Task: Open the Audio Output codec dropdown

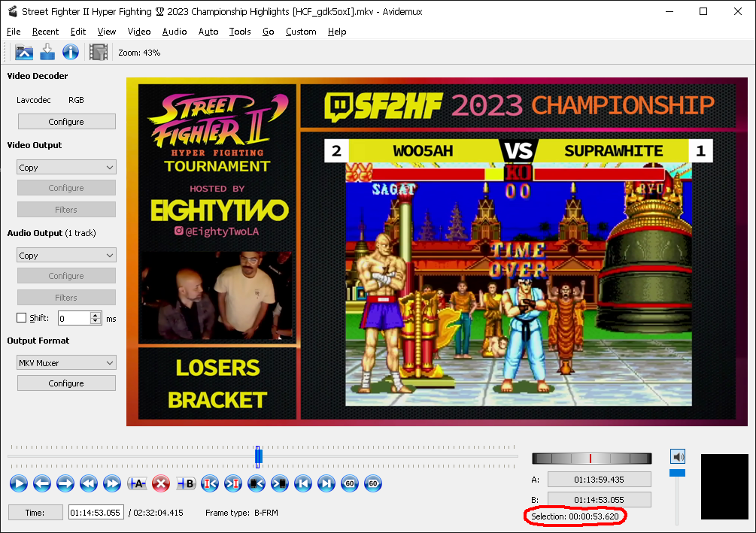Action: [66, 256]
